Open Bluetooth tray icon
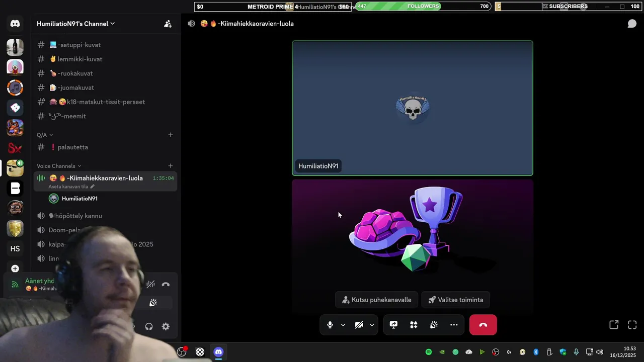Screen dimensions: 644x362 (x=536, y=352)
